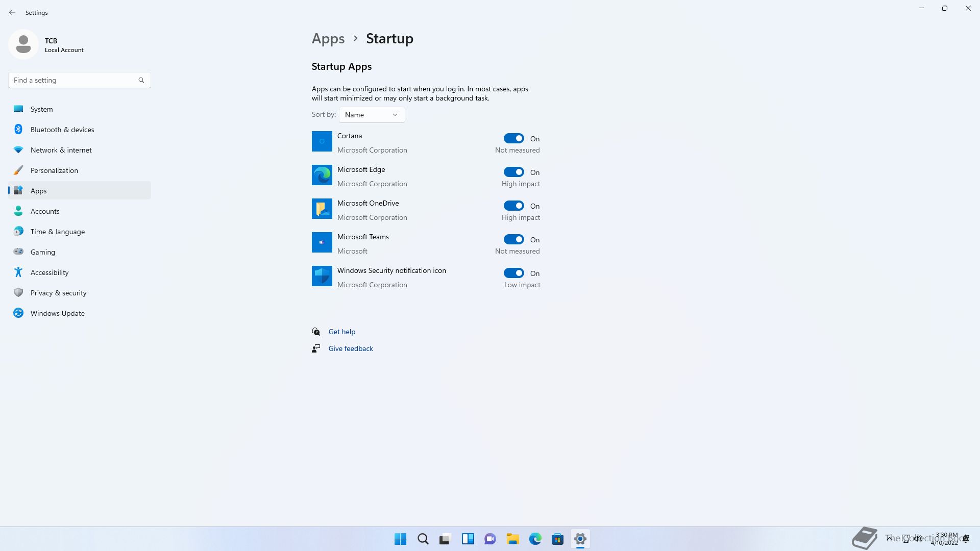Open File Explorer from taskbar

513,539
